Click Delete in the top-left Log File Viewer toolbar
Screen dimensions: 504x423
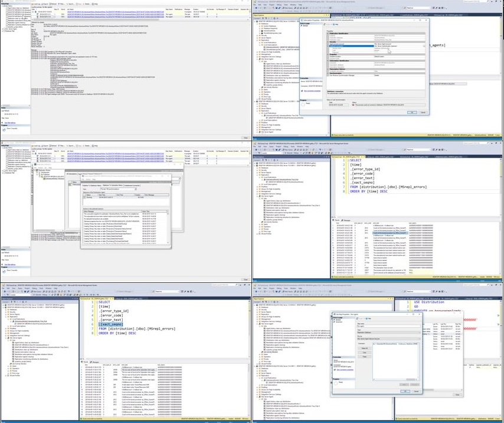(87, 4)
